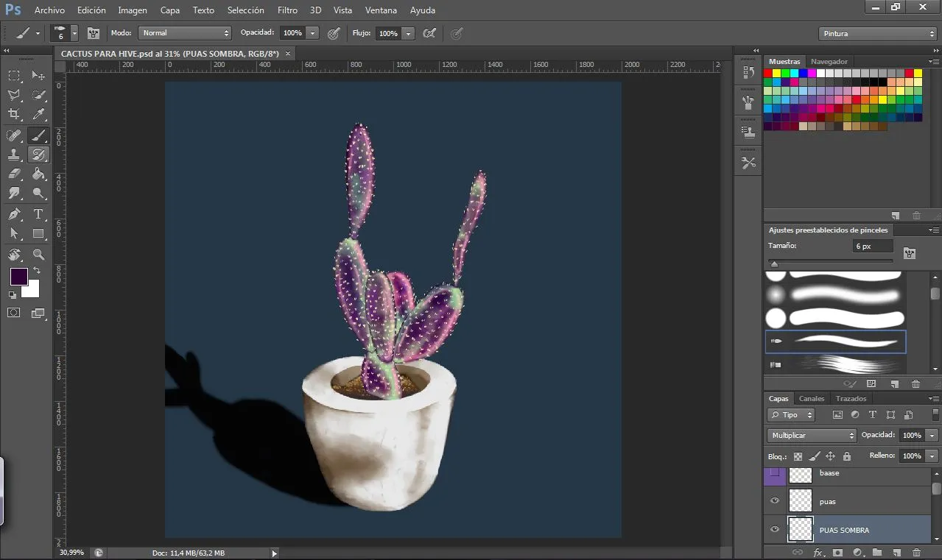Open the Flujo slider dropdown

(x=409, y=33)
